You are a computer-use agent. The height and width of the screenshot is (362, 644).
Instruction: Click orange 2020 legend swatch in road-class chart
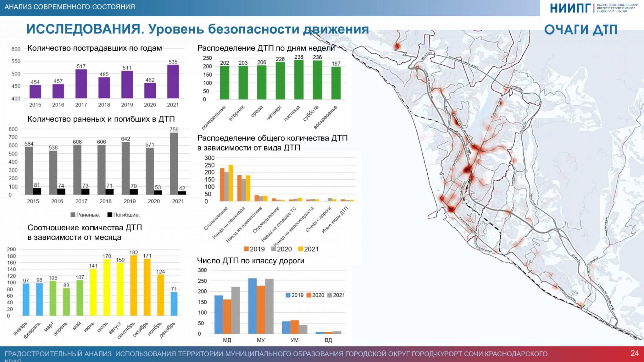point(309,295)
